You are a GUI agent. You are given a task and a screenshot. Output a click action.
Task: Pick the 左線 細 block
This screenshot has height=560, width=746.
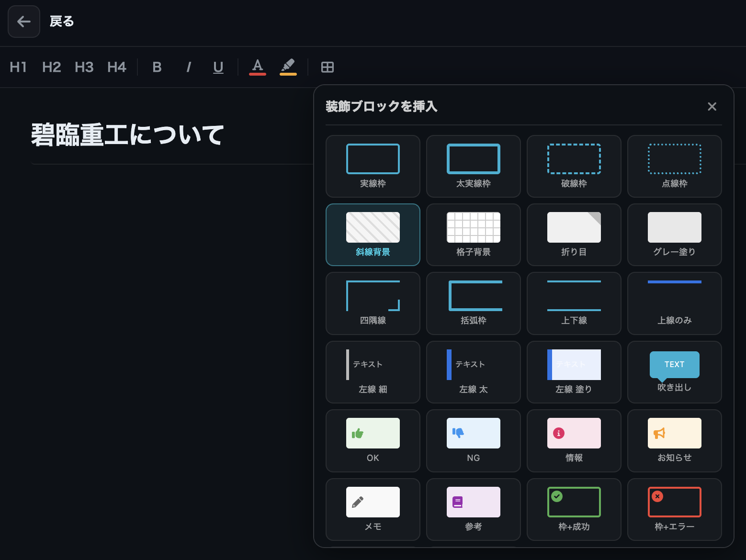point(373,372)
